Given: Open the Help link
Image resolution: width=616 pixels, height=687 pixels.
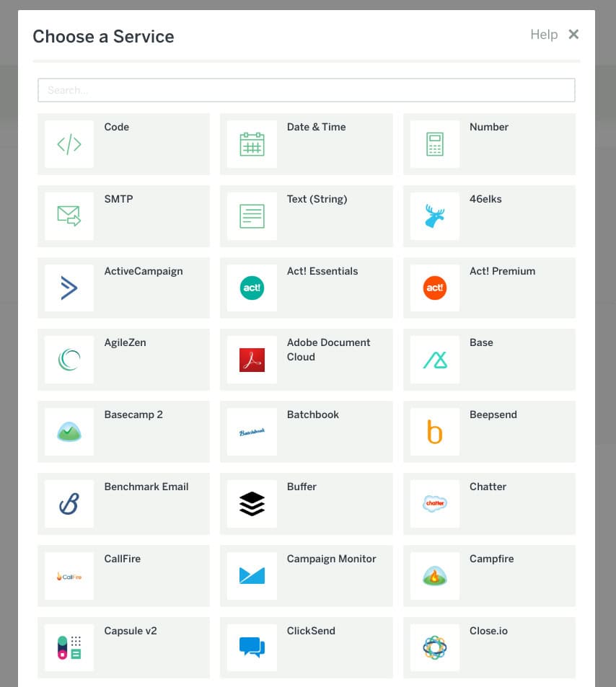Looking at the screenshot, I should click(x=544, y=34).
